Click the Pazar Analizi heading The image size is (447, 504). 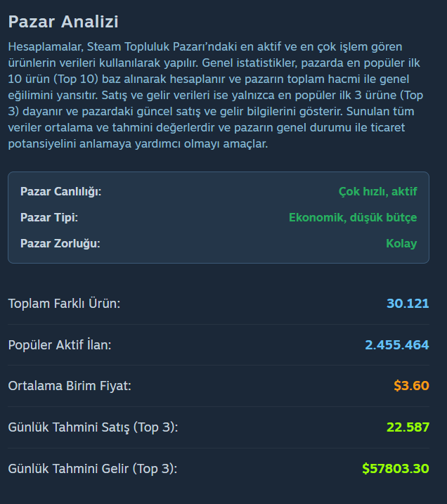click(x=63, y=22)
